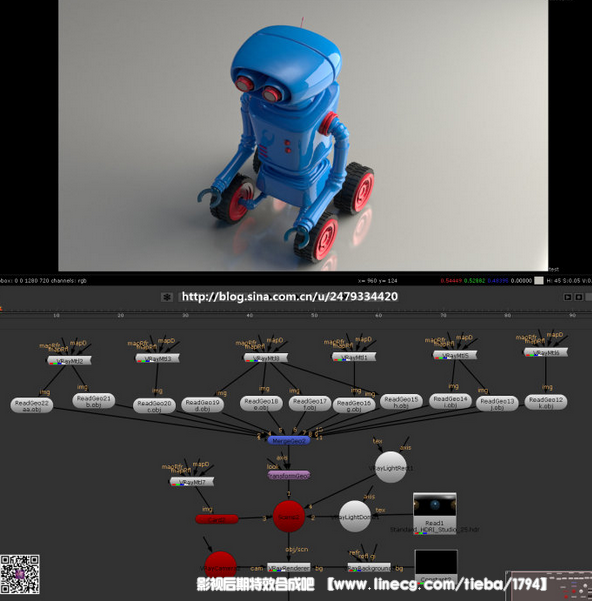
Task: Click the 'look' input label on TransformGeo
Action: 272,466
